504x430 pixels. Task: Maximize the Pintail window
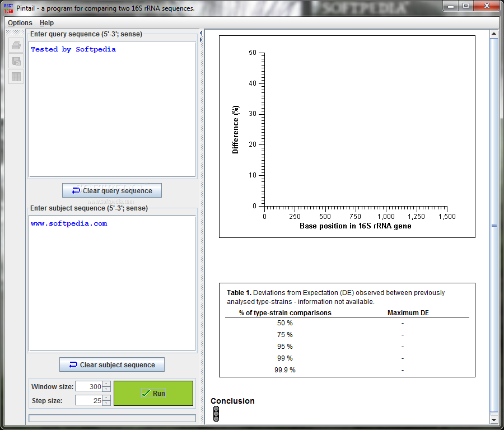466,6
